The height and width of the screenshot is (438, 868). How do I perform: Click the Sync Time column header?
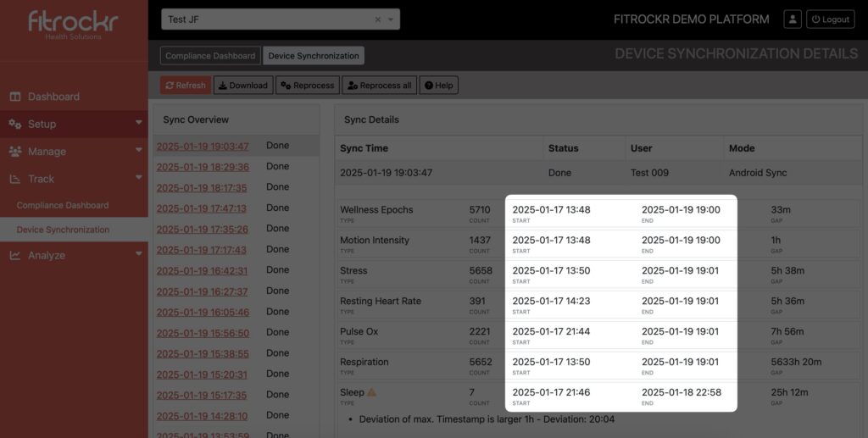pyautogui.click(x=364, y=148)
